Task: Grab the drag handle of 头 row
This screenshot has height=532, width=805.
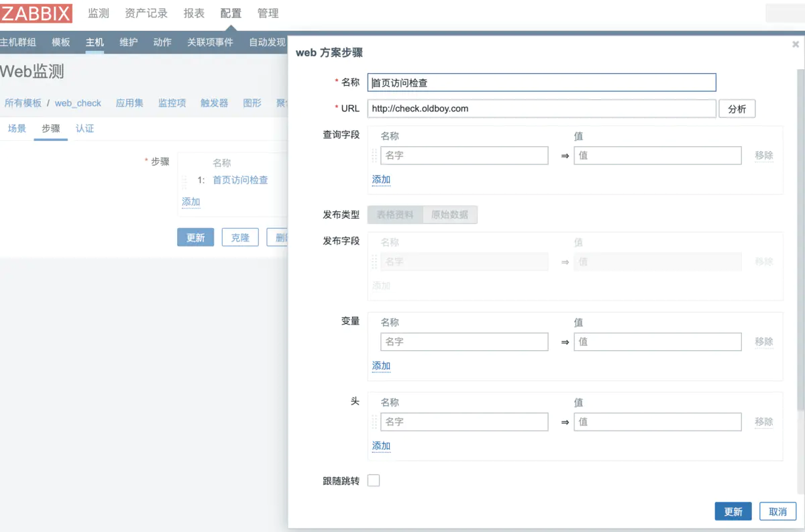Action: 374,422
